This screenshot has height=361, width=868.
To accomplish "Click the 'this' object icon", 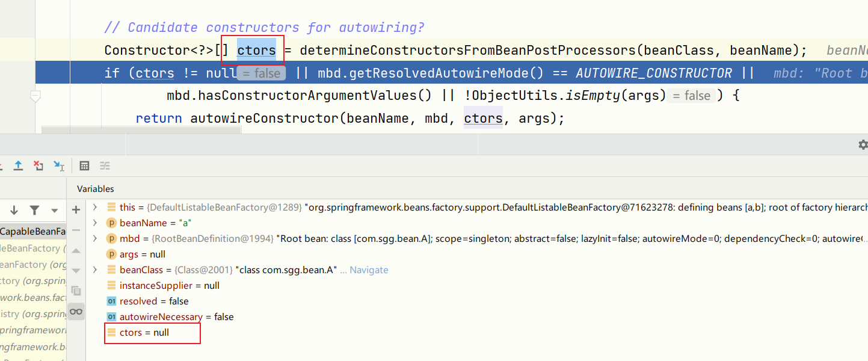I will coord(111,207).
